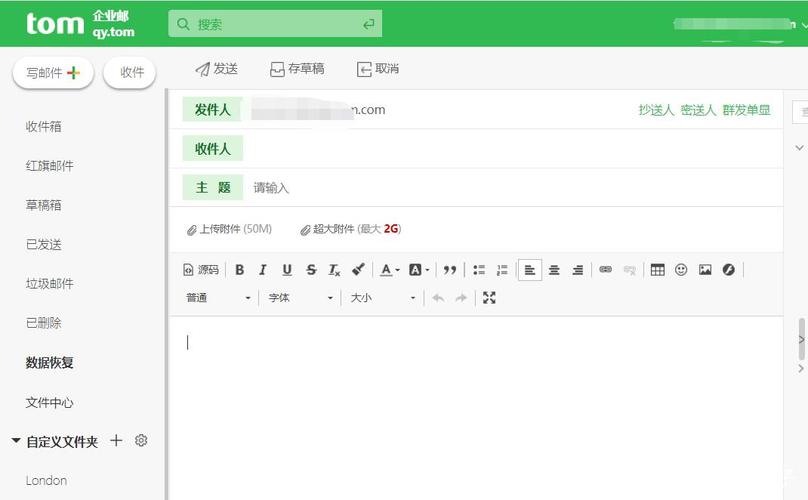The height and width of the screenshot is (500, 808).
Task: Collapse the 自定义文件夹 folder tree
Action: [x=16, y=441]
